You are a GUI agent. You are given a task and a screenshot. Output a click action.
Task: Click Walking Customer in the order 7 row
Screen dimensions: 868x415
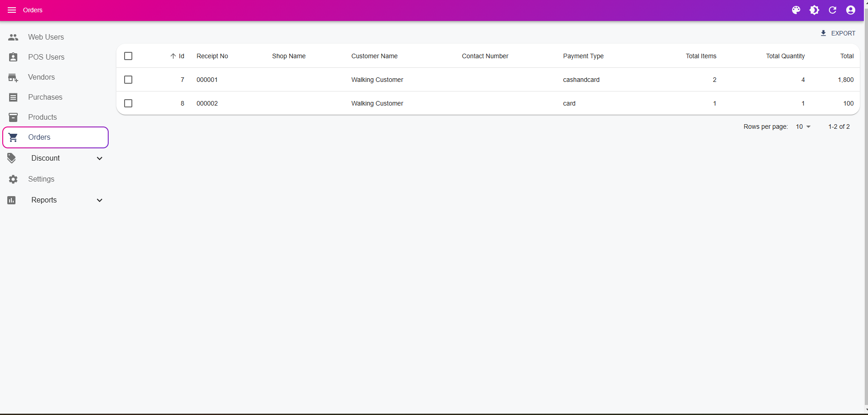(377, 80)
